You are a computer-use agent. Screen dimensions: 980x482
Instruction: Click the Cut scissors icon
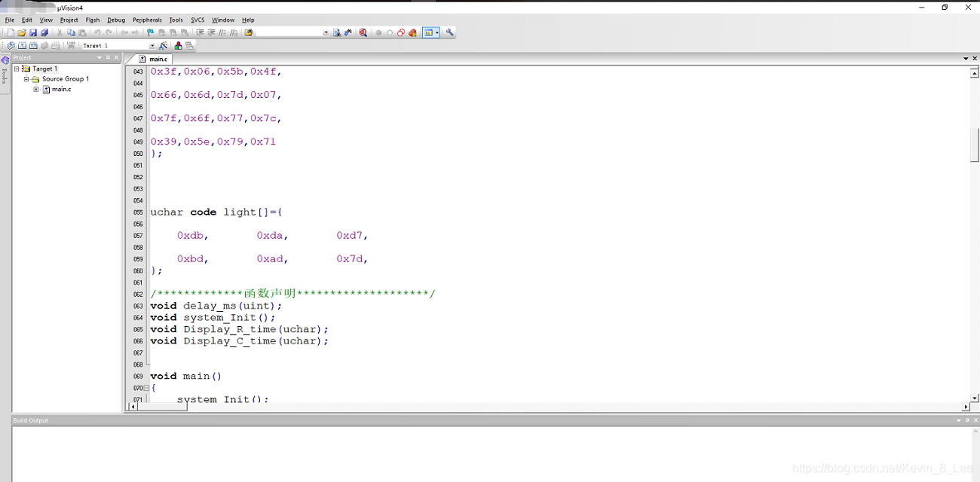pos(60,32)
